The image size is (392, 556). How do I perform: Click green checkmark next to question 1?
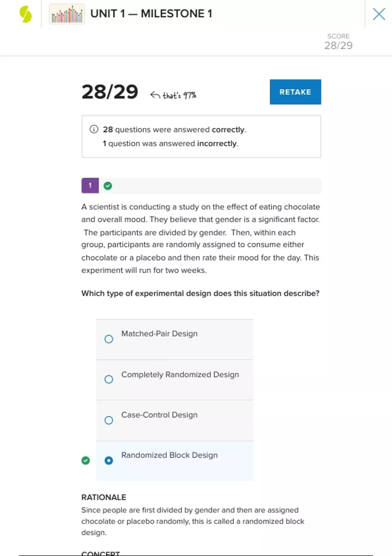click(x=108, y=186)
